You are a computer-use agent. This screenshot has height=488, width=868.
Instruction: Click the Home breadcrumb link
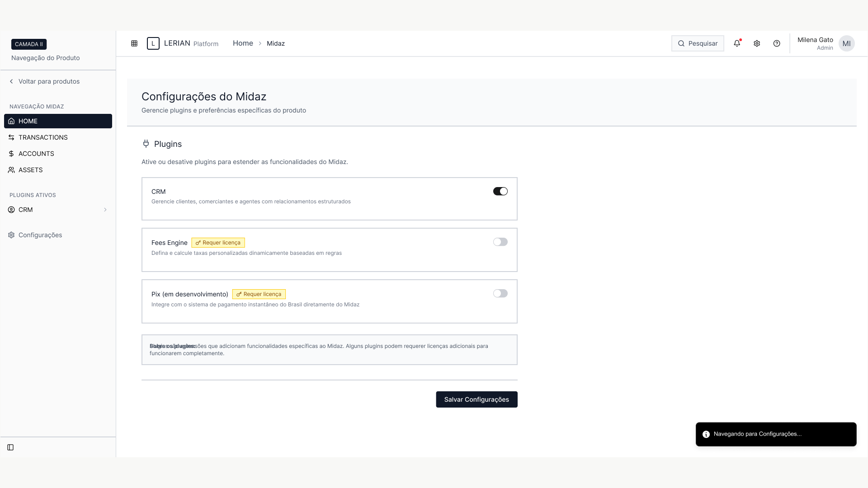click(243, 43)
